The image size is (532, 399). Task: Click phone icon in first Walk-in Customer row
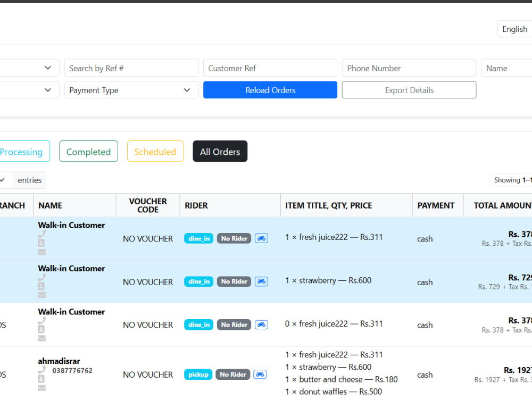point(41,234)
